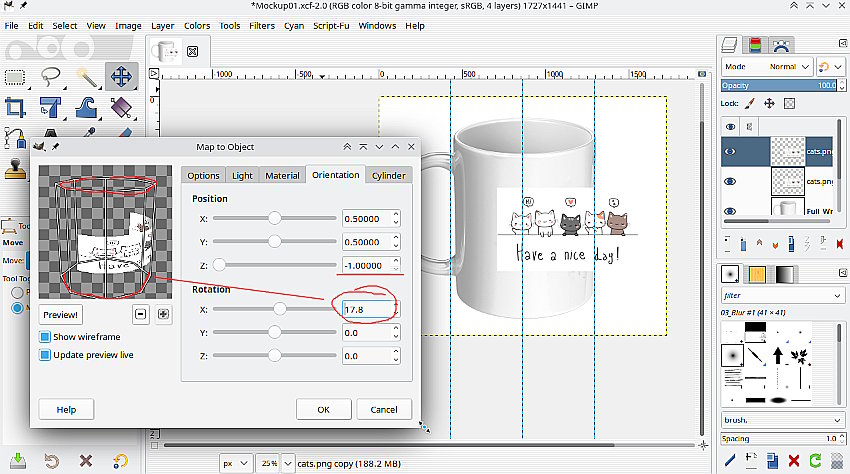Image resolution: width=850 pixels, height=474 pixels.
Task: Toggle the Show wireframe checkbox
Action: click(45, 337)
